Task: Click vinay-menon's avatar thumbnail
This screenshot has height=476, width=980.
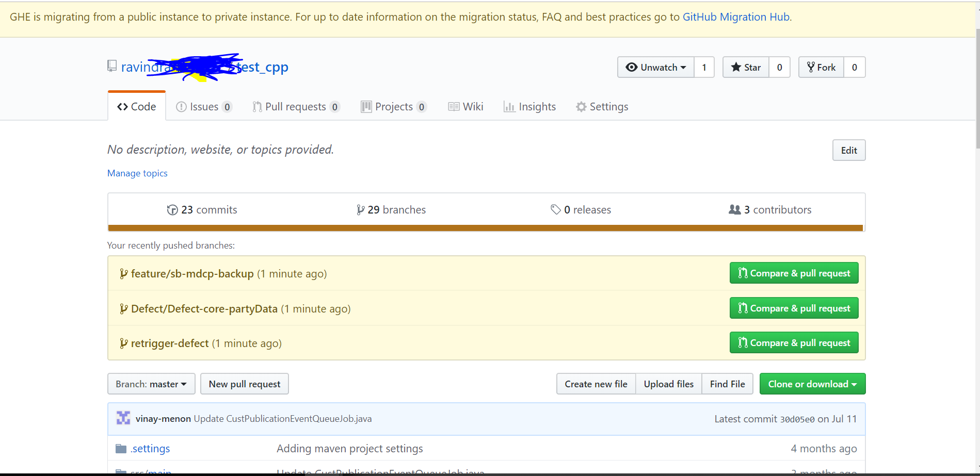Action: point(123,418)
